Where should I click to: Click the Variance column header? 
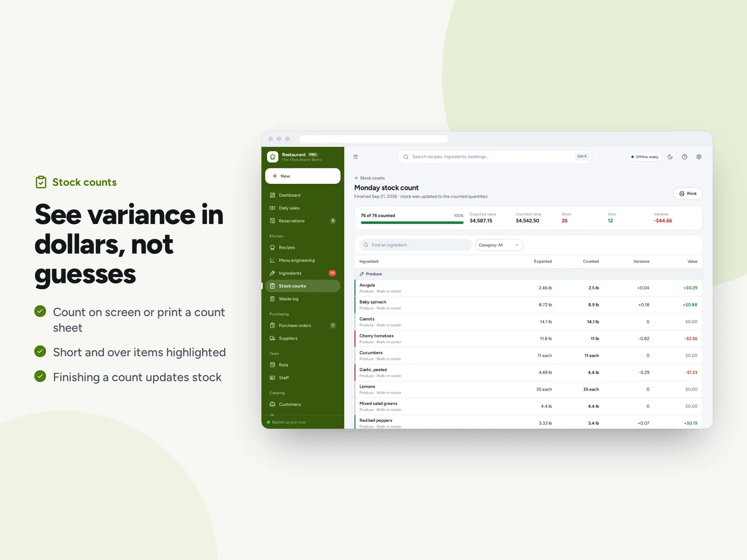[x=641, y=261]
